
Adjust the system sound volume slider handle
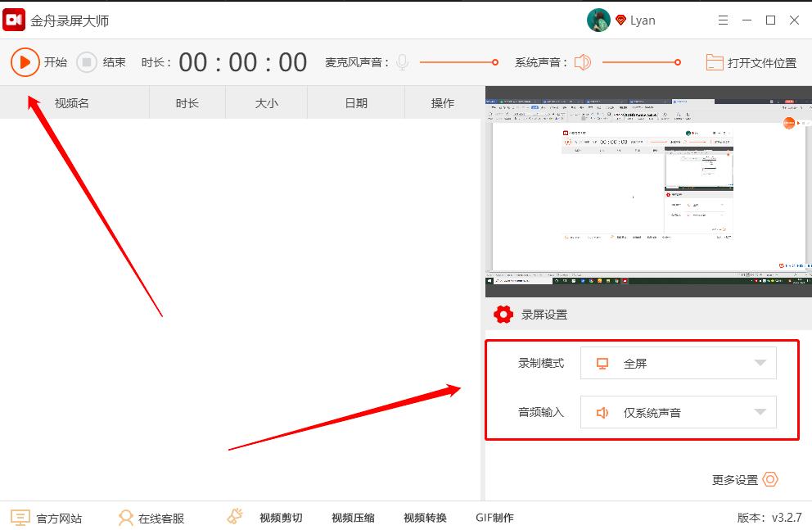(678, 62)
